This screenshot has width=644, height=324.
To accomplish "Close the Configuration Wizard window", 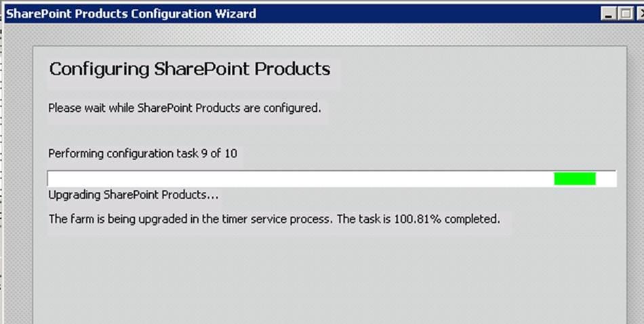I will [x=639, y=14].
